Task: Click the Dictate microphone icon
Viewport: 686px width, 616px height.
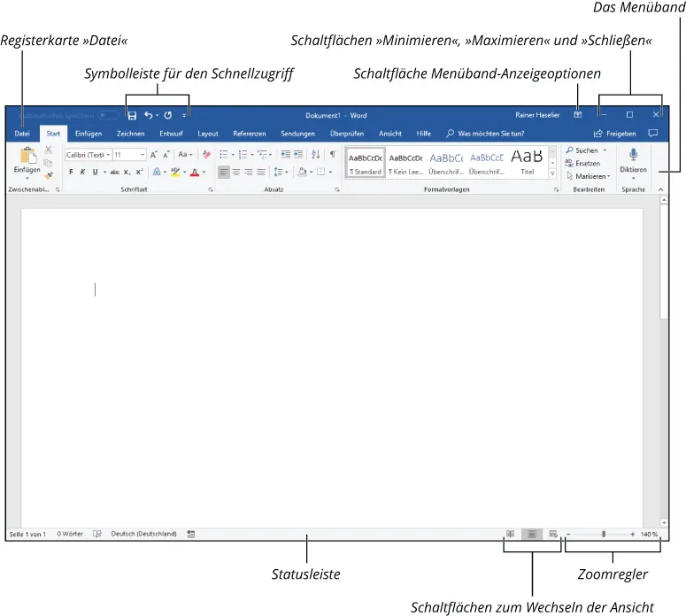Action: coord(633,154)
